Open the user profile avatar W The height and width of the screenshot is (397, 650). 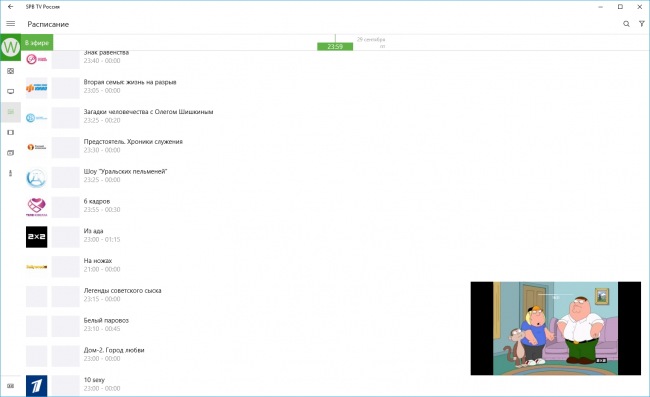[x=10, y=47]
